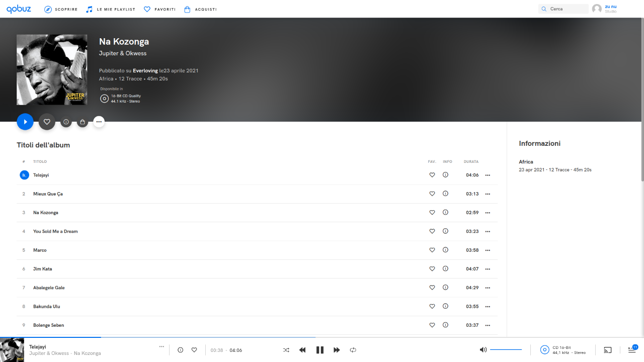The image size is (644, 362).
Task: Go to Le Mie Playlist
Action: point(111,9)
